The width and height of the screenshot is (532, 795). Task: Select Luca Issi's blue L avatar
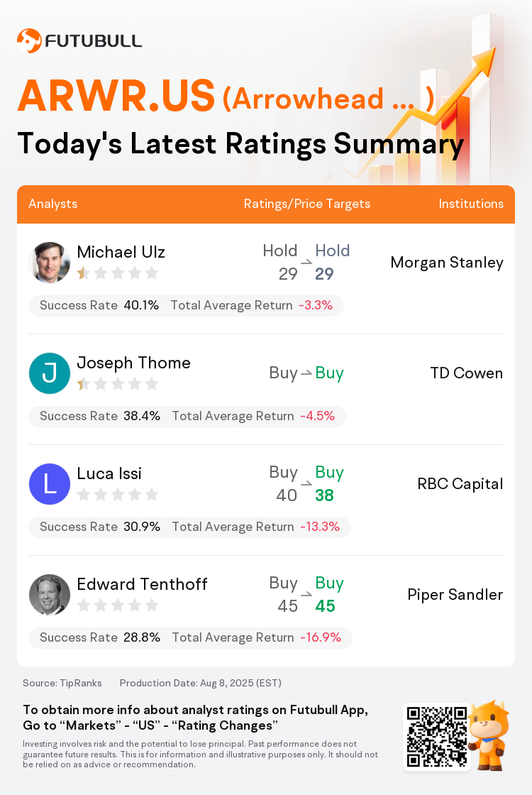point(50,483)
